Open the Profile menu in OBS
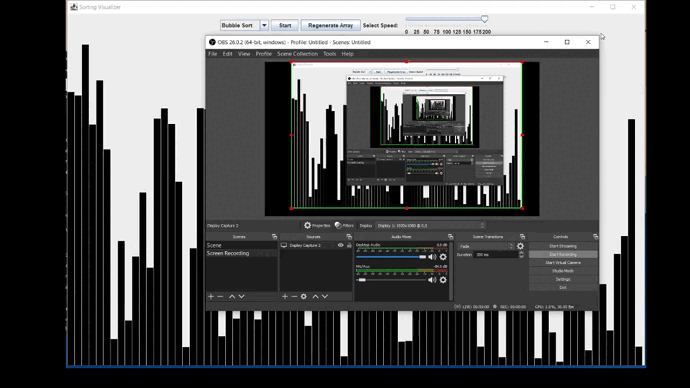690x388 pixels. pyautogui.click(x=264, y=54)
